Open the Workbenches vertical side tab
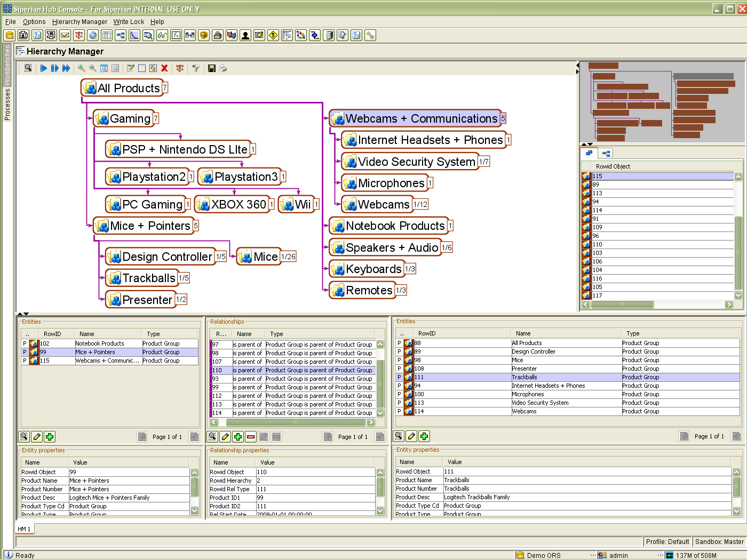The height and width of the screenshot is (560, 747). 7,65
